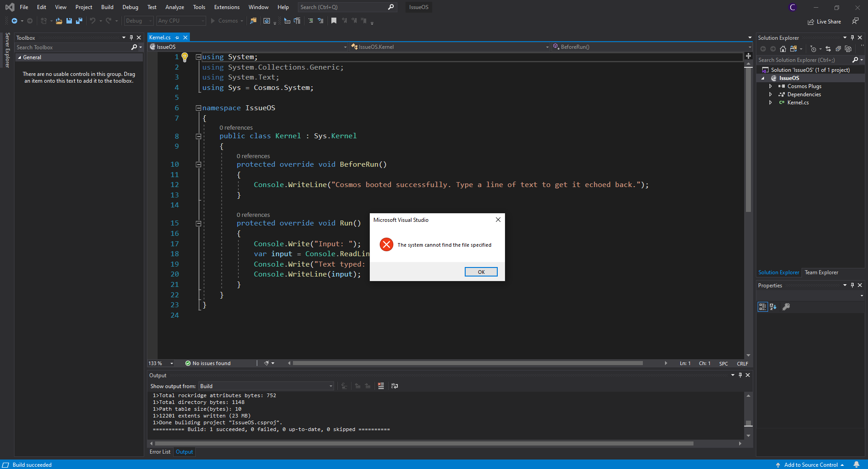Expand the Dependencies tree node
Image resolution: width=868 pixels, height=469 pixels.
[x=770, y=94]
